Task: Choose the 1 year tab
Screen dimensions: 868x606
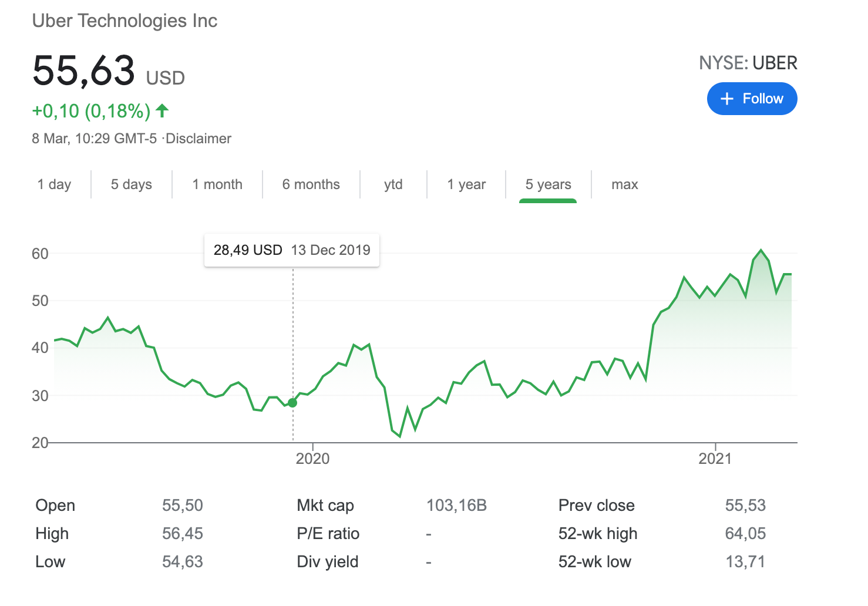Action: pyautogui.click(x=466, y=184)
